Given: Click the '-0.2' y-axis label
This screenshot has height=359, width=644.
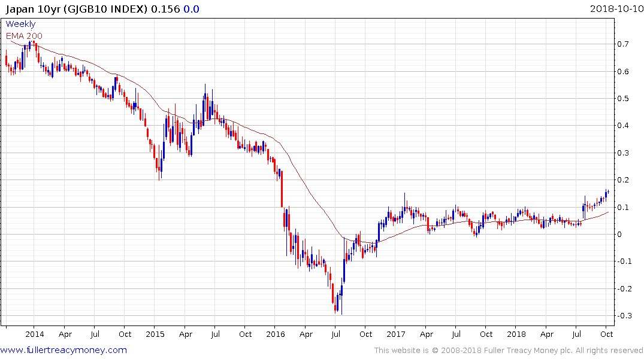Looking at the screenshot, I should point(624,289).
